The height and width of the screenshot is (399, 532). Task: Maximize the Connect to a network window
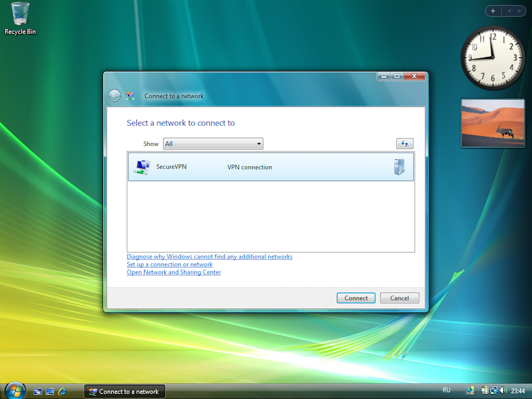tap(397, 76)
